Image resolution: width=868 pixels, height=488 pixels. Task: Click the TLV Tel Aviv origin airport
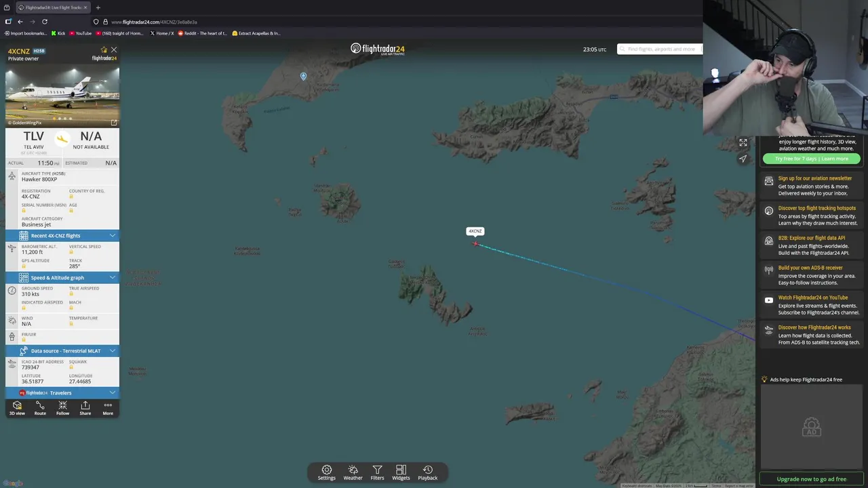tap(34, 140)
